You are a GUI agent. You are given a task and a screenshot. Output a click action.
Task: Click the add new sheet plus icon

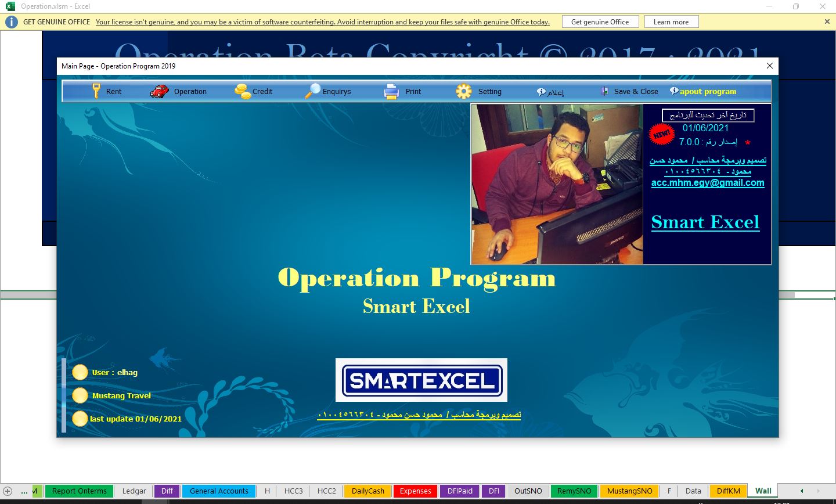pyautogui.click(x=8, y=491)
